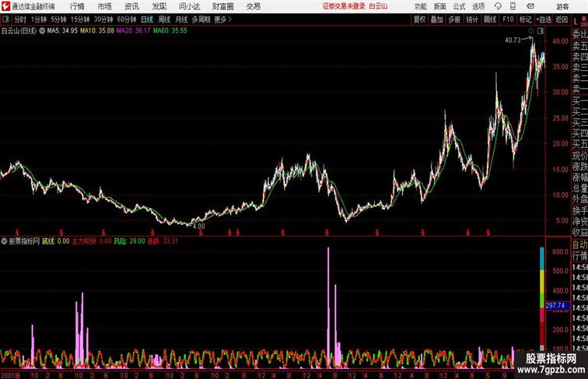The width and height of the screenshot is (588, 379).
Task: Open the 资讯 menu
Action: [131, 6]
